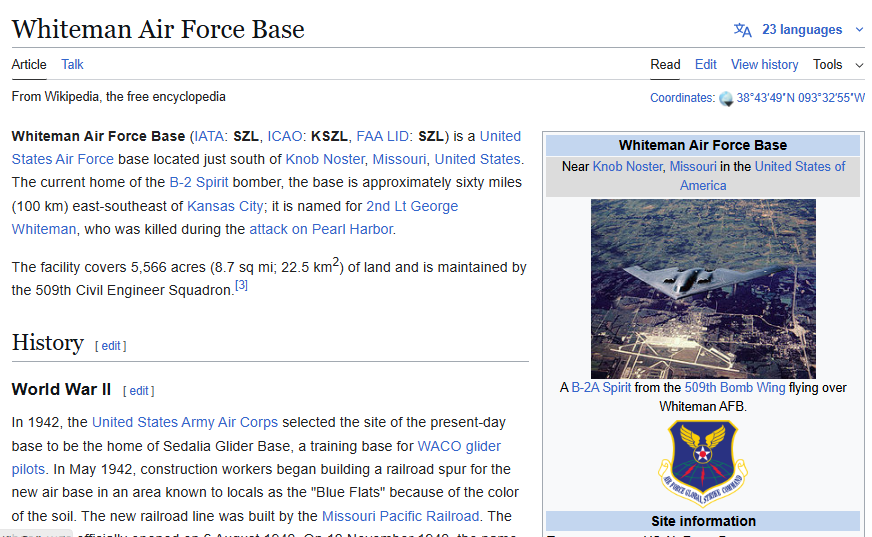
Task: Click the edit link next to History
Action: [x=111, y=346]
